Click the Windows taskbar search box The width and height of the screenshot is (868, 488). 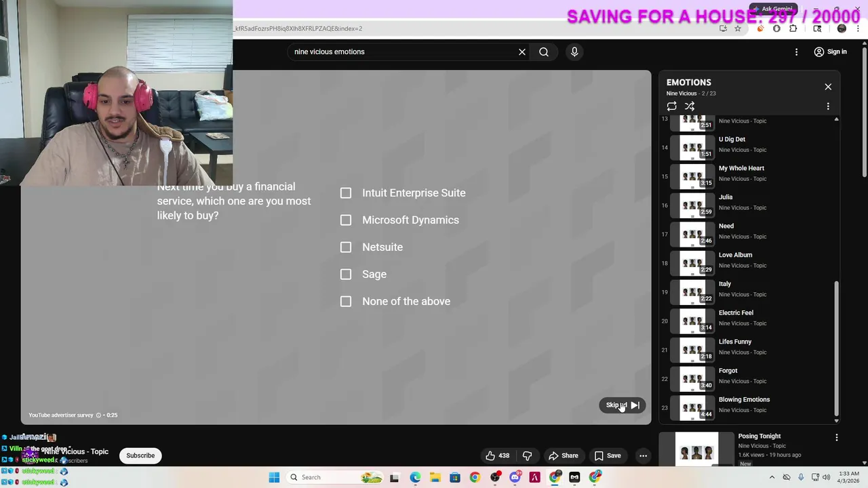334,477
